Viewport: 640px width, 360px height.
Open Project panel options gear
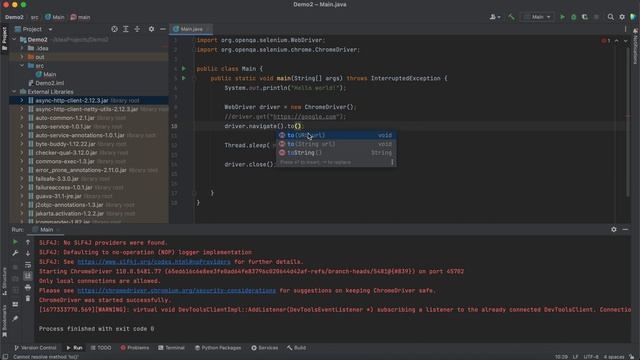pos(151,29)
